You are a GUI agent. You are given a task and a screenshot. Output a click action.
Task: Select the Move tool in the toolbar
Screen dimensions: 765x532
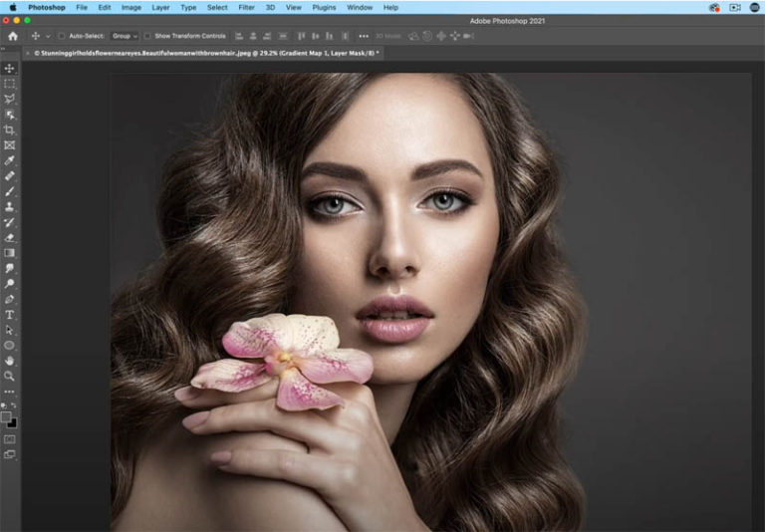(x=10, y=69)
